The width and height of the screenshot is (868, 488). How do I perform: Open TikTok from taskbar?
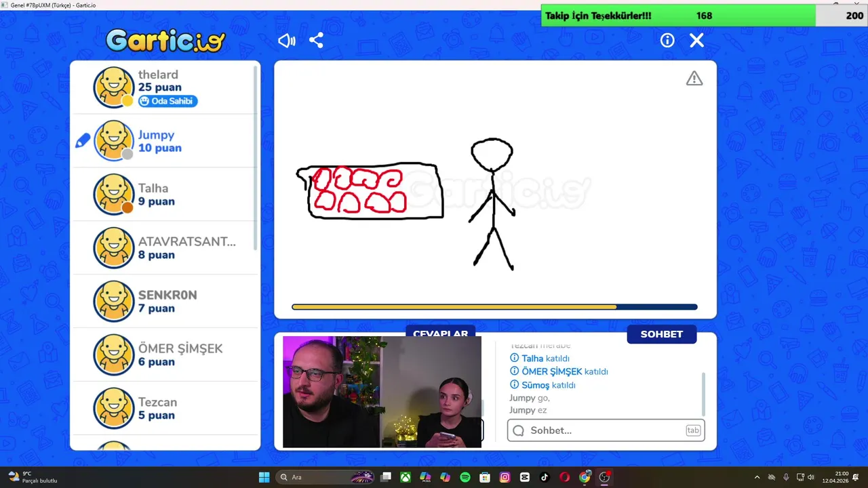[x=545, y=477]
